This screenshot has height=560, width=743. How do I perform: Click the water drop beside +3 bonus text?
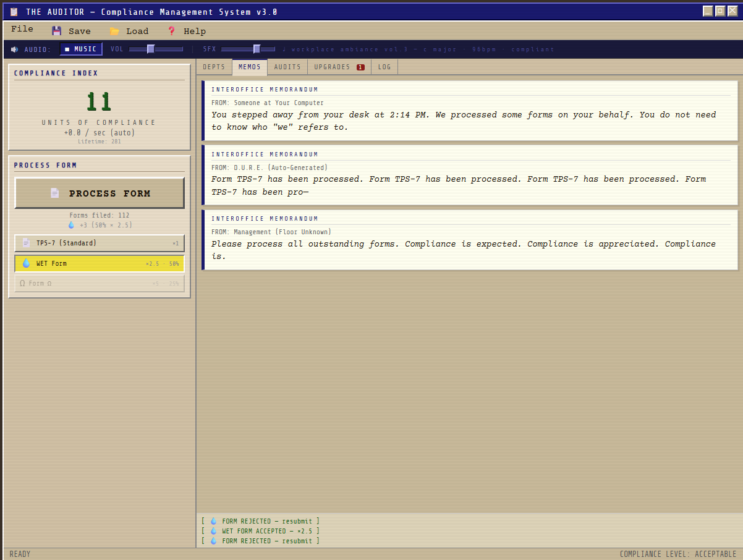click(71, 225)
